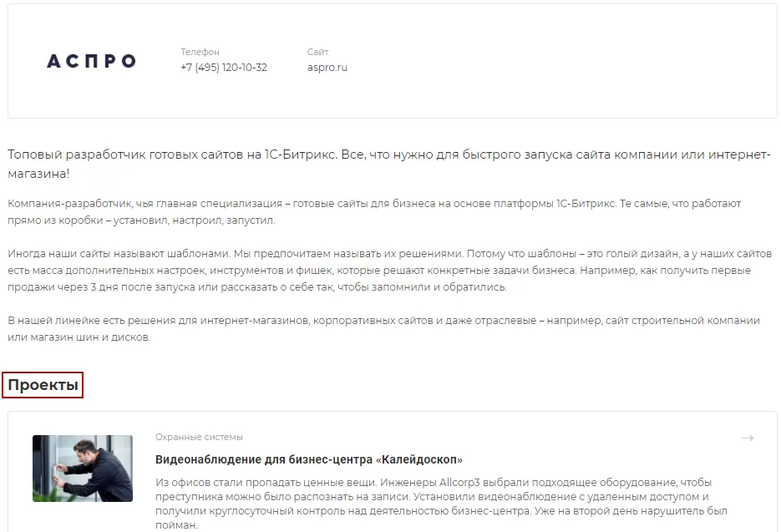Click 1С-Битрикс in the large headline
781x532 pixels.
[x=301, y=155]
